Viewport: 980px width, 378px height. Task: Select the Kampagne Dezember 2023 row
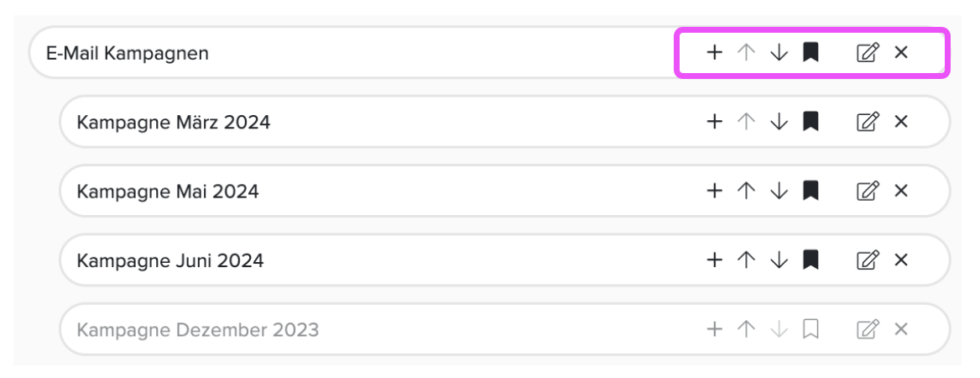point(505,329)
